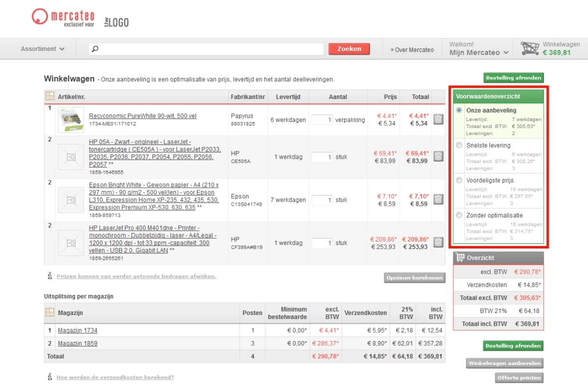Image resolution: width=588 pixels, height=390 pixels.
Task: Open the Magazijn 1859 link
Action: click(x=77, y=343)
